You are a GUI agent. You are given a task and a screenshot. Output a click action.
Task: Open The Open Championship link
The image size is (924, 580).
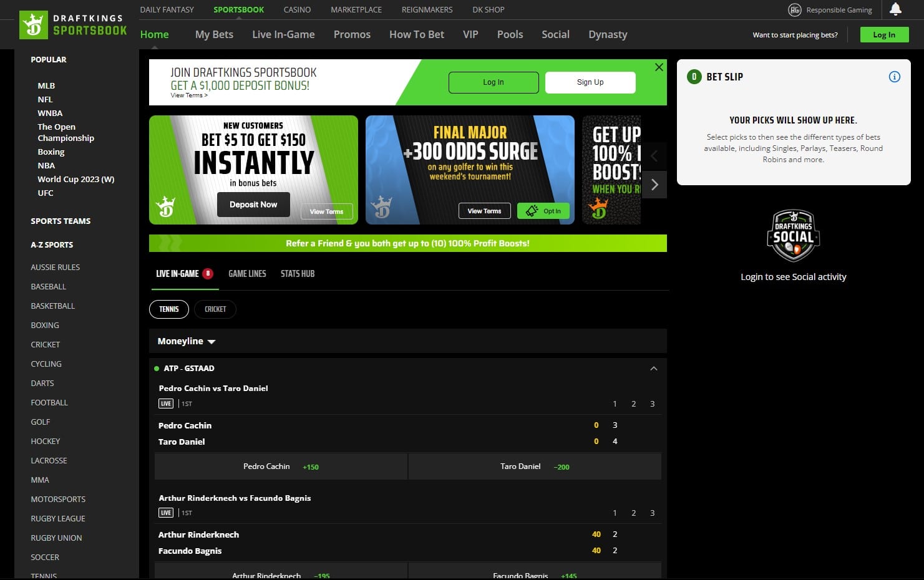pyautogui.click(x=66, y=132)
